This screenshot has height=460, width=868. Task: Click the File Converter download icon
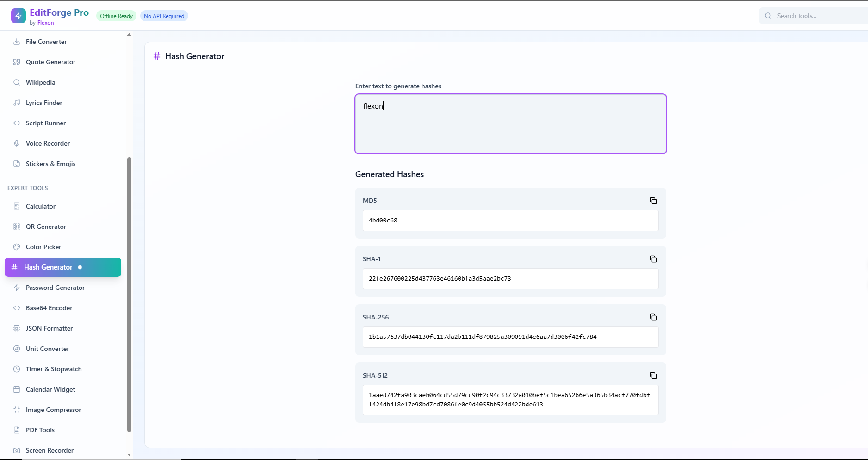(x=17, y=42)
